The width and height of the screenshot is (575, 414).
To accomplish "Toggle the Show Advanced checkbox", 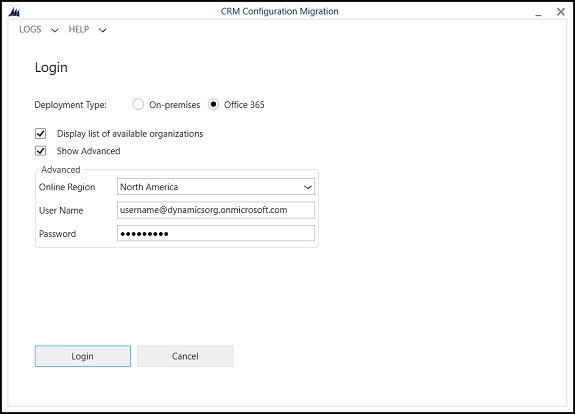I will 41,151.
